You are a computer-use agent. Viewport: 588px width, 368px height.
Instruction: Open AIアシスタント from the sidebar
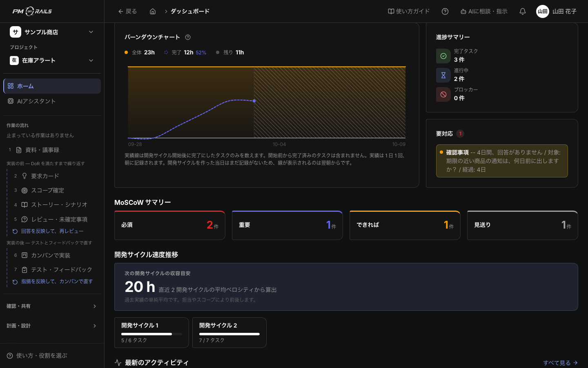(52, 101)
